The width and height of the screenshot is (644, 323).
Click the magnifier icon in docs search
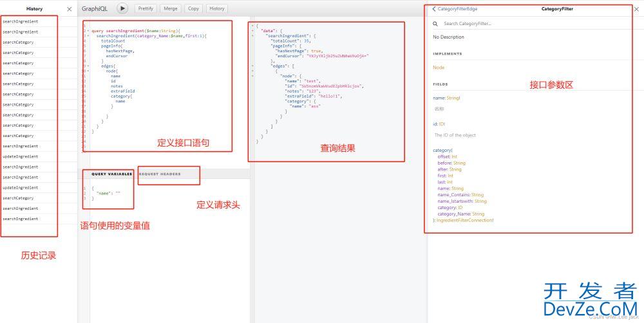[435, 24]
